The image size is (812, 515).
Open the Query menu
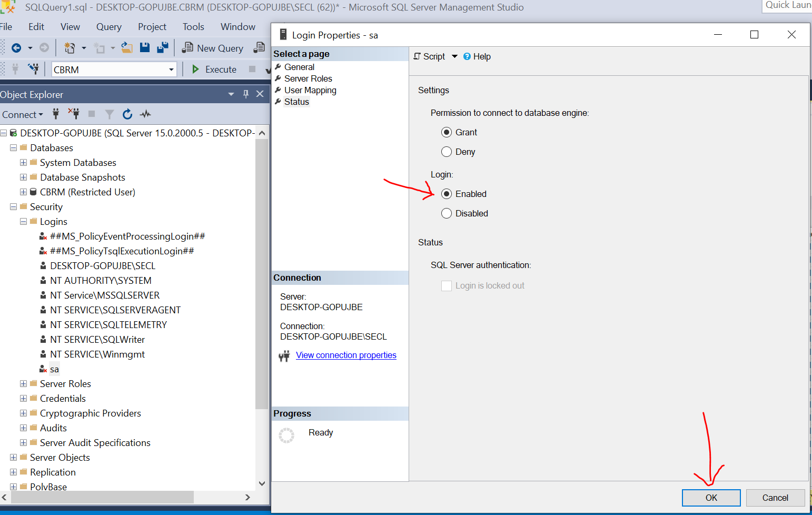click(109, 27)
